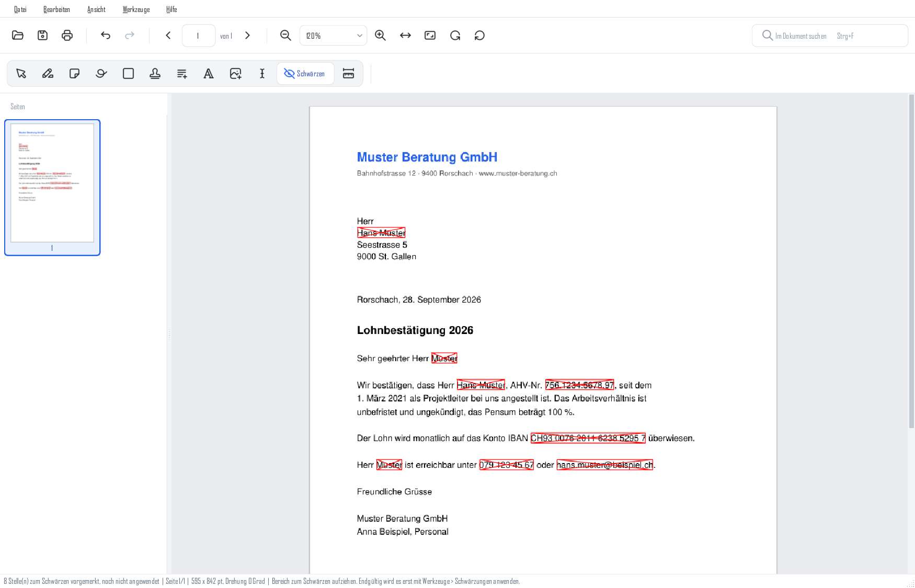Click the redaction mark on address line Hans Muster
Image resolution: width=915 pixels, height=588 pixels.
(x=381, y=233)
